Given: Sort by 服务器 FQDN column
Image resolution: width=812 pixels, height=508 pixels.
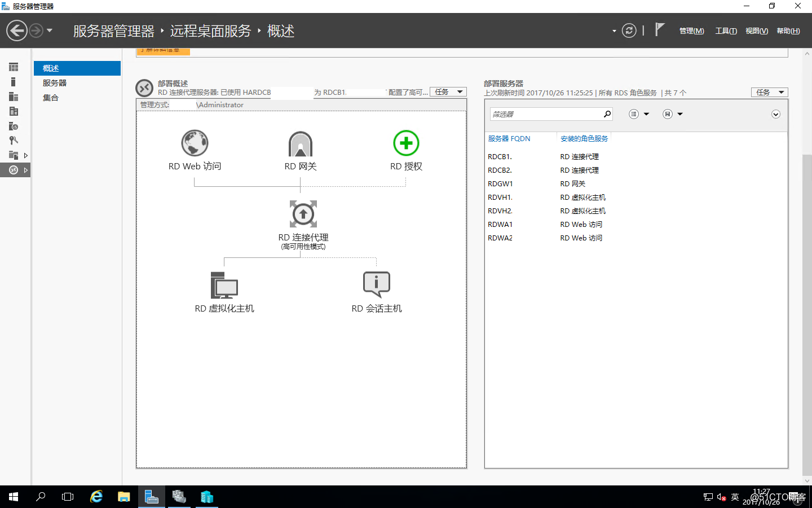Looking at the screenshot, I should click(509, 138).
